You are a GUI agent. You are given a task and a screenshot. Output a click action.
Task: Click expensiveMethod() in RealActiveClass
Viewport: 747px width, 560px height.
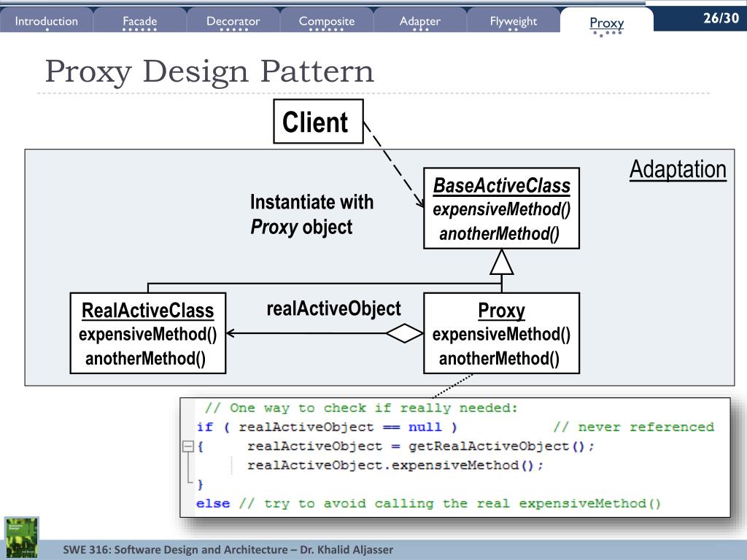pos(147,334)
